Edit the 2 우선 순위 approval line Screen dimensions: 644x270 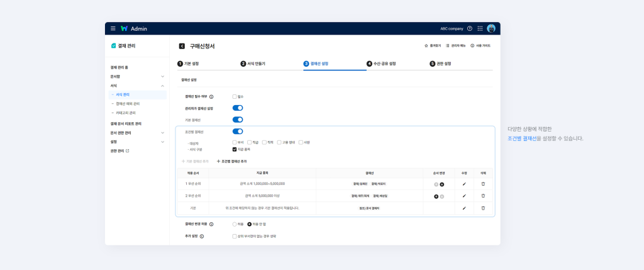pyautogui.click(x=464, y=196)
